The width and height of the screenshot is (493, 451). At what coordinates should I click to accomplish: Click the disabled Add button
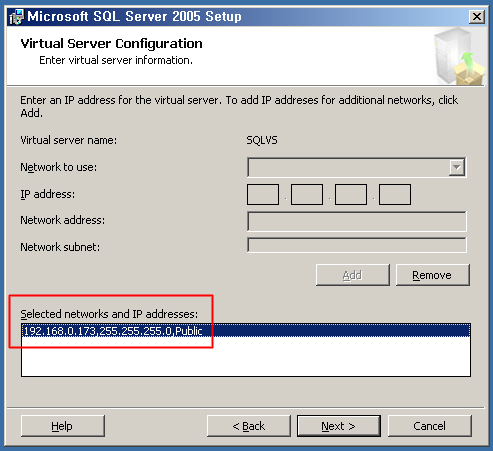[x=353, y=275]
